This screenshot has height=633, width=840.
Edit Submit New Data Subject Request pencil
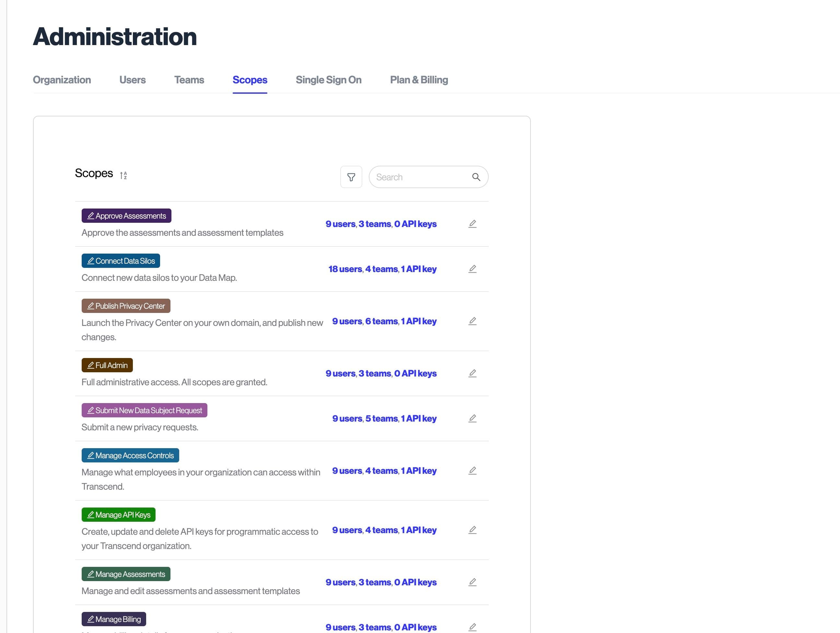point(472,418)
